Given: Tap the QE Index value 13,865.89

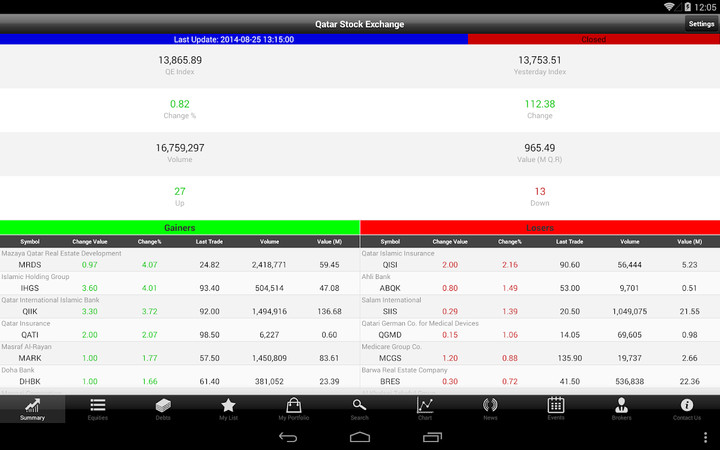Looking at the screenshot, I should point(180,60).
